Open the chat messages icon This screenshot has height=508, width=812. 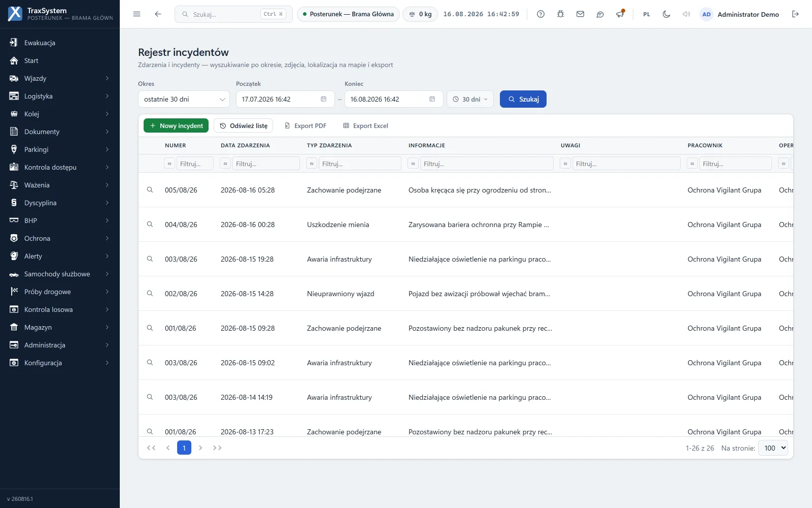pos(600,14)
